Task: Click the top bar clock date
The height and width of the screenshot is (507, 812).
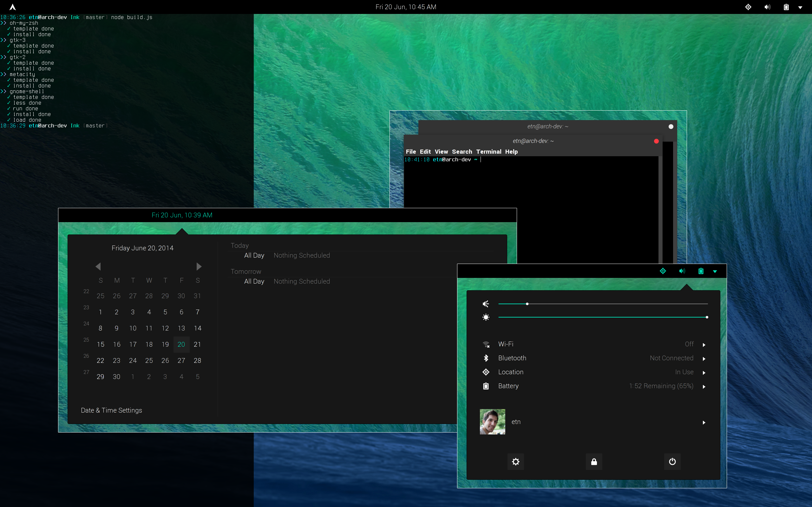Action: tap(406, 7)
